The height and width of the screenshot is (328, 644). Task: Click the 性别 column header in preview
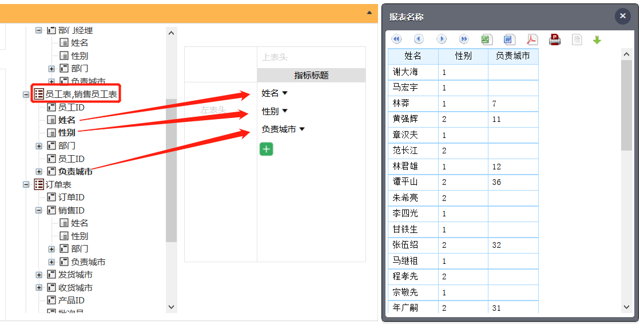(x=463, y=56)
